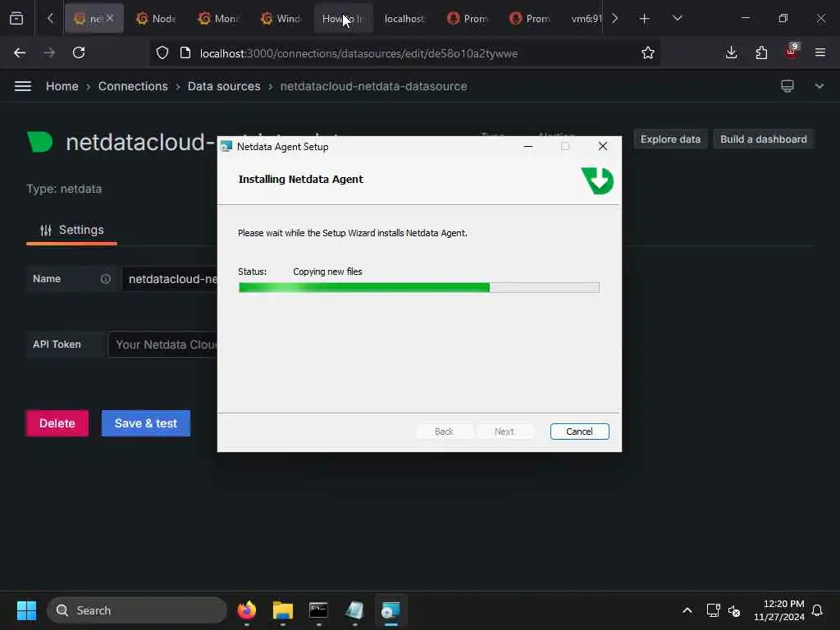Close the active netdata tab
The width and height of the screenshot is (840, 630).
[110, 18]
